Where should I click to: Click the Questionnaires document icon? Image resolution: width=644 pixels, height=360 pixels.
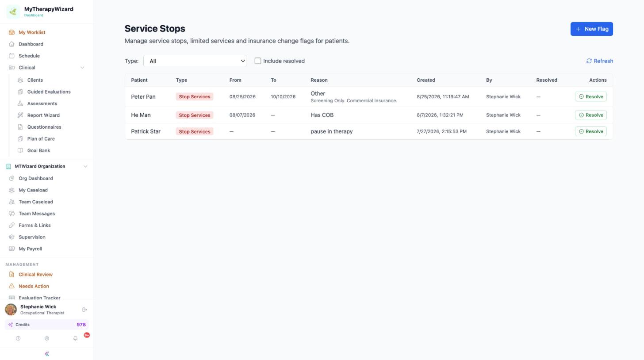pos(20,127)
